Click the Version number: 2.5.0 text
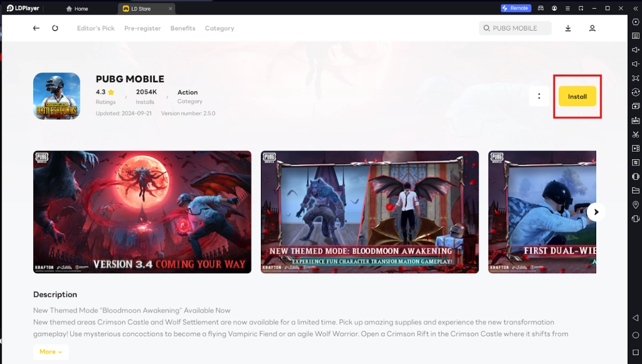This screenshot has width=642, height=364. [188, 113]
